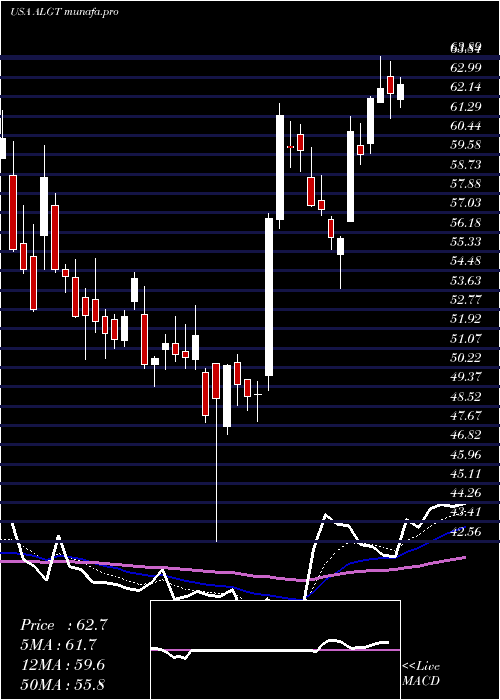Click the 57.88 price axis label
This screenshot has height=700, width=500.
[x=466, y=184]
